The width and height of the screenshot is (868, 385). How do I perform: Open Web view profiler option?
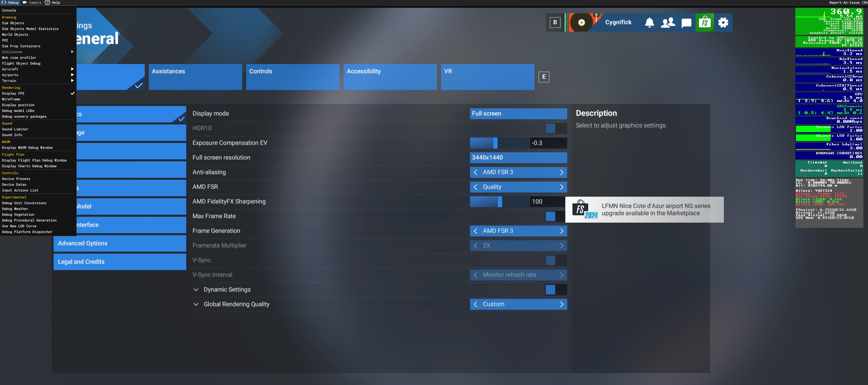[38, 58]
